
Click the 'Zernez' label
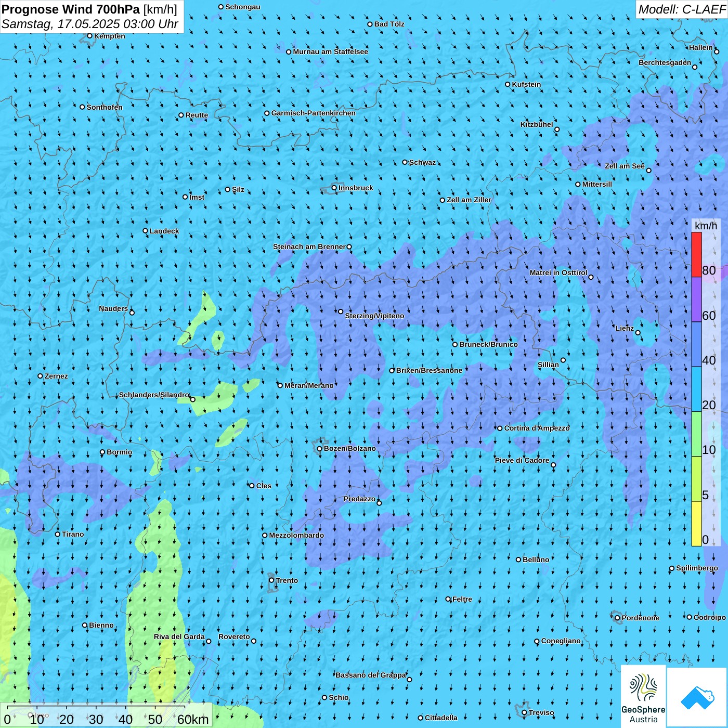pos(56,376)
